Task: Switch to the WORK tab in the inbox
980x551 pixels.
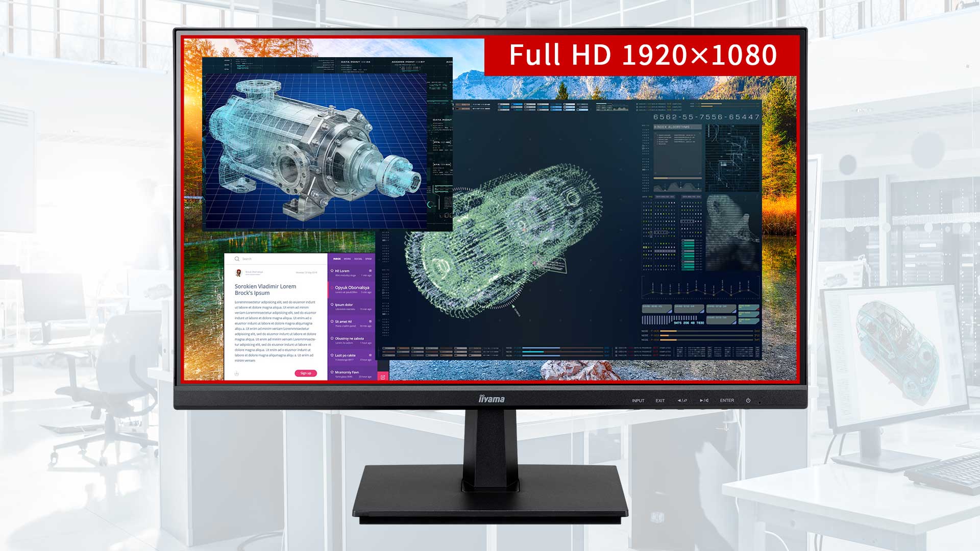Action: tap(347, 259)
